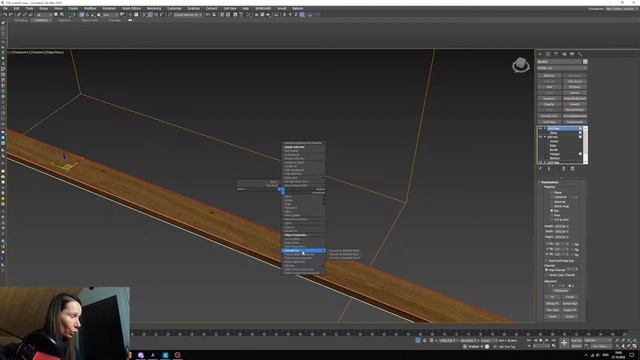Open the Modify tab of the command panel

(548, 54)
